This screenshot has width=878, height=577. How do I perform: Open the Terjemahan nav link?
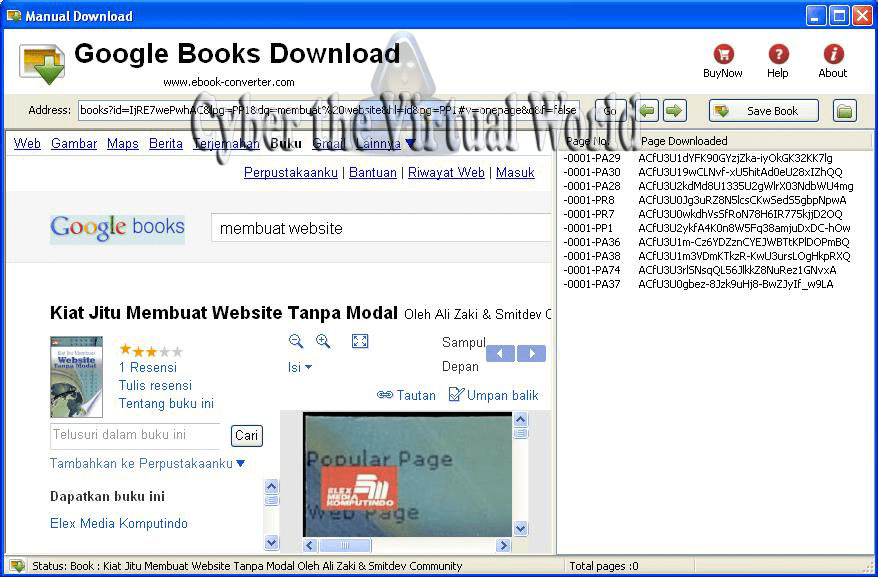click(226, 143)
